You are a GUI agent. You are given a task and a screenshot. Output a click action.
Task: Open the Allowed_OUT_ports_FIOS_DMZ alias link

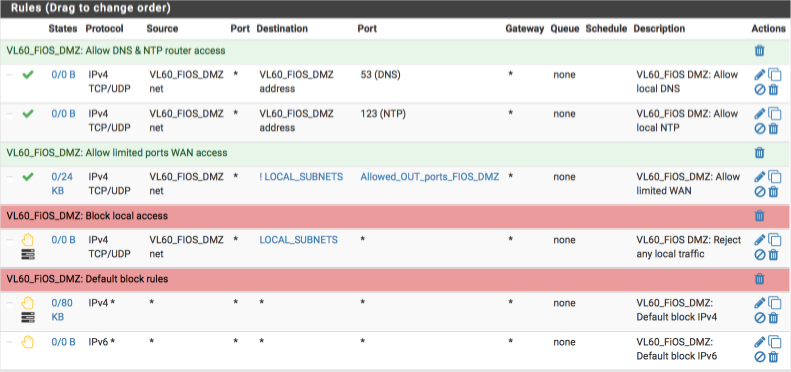[x=430, y=177]
